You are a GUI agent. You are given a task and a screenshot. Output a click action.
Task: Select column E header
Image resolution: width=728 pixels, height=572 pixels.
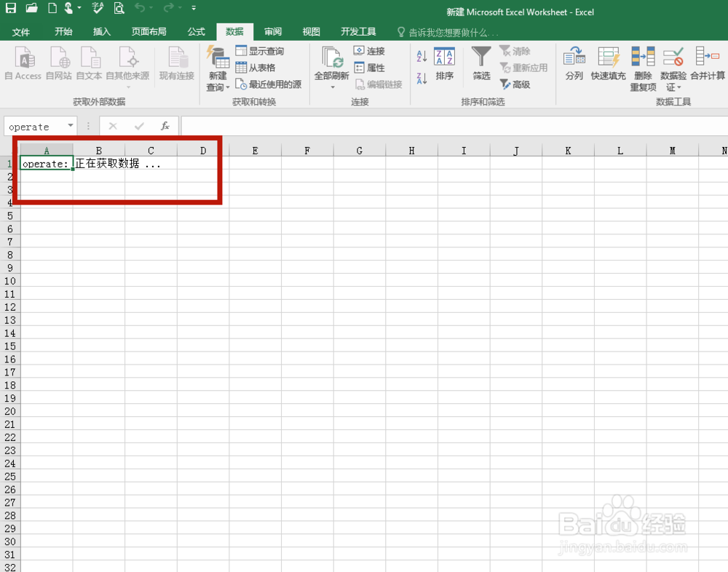point(255,150)
